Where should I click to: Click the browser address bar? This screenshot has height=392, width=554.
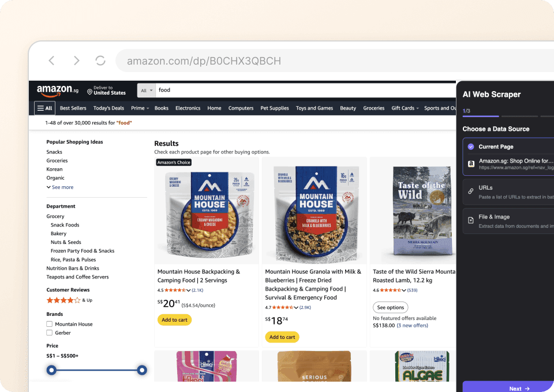260,61
